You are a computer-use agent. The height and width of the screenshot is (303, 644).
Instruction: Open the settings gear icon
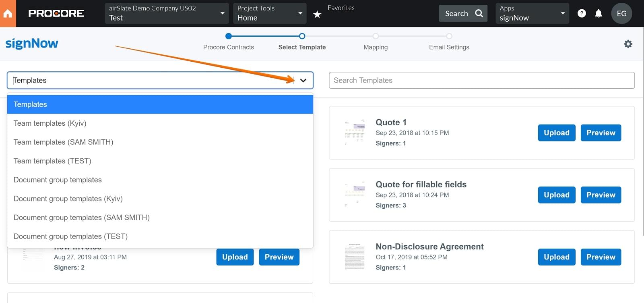click(628, 44)
